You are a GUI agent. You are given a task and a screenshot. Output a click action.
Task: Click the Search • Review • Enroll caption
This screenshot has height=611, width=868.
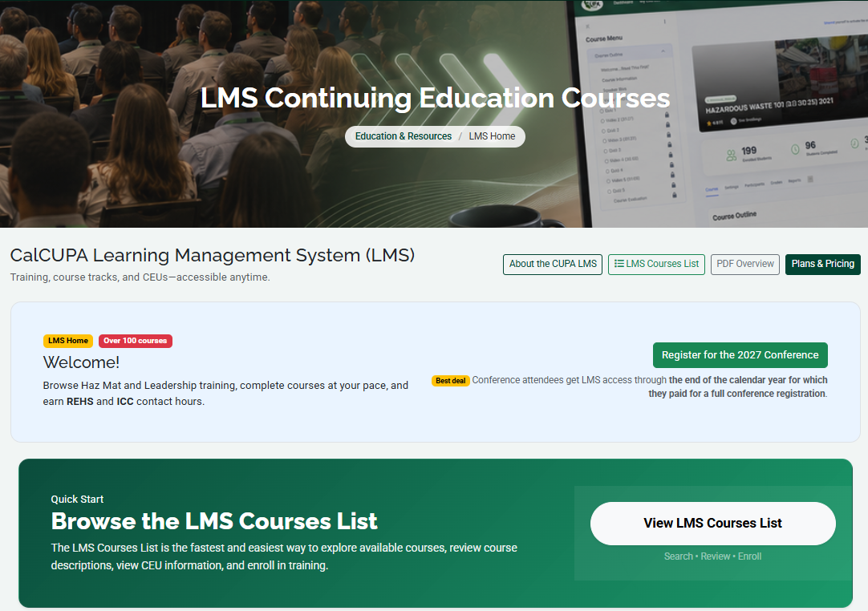click(712, 556)
